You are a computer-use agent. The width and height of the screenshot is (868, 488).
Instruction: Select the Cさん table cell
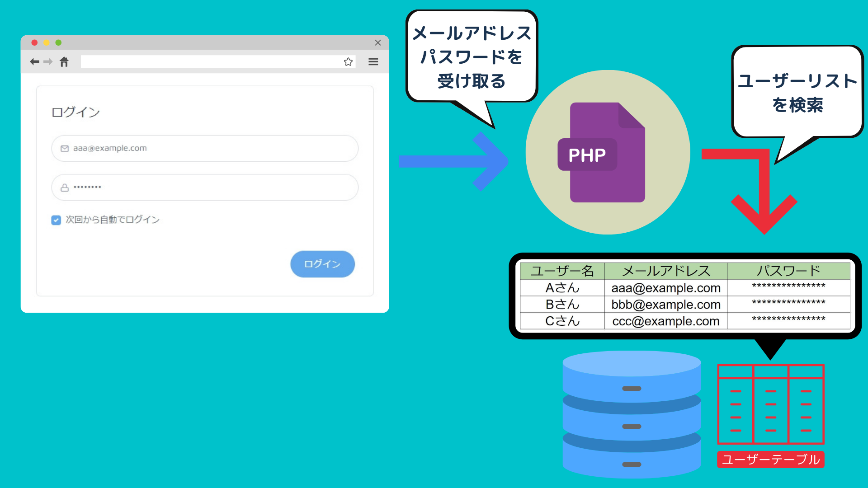pos(562,321)
